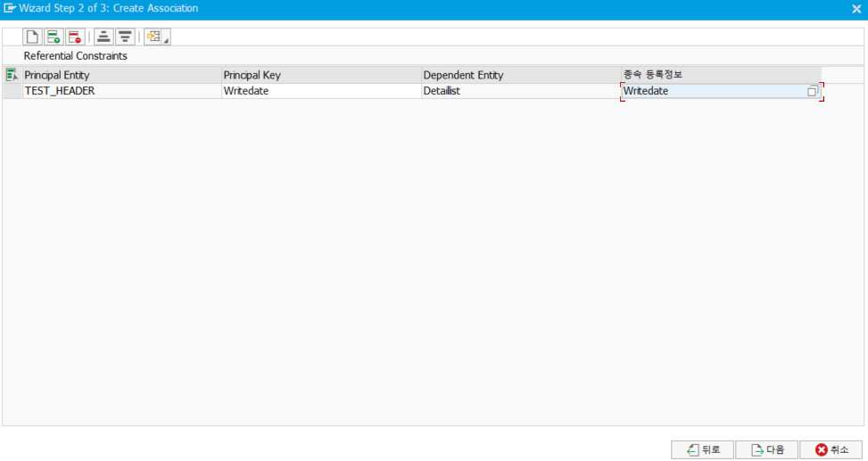Click the Delete Row icon

tap(75, 37)
